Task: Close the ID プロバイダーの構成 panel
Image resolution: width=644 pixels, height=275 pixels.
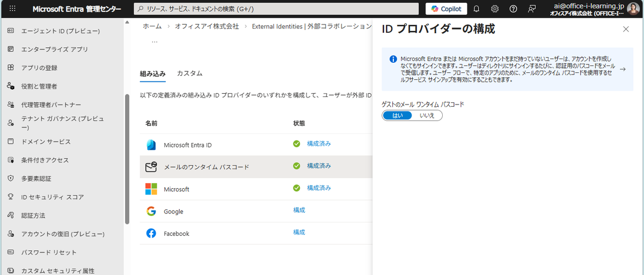Action: pos(626,29)
